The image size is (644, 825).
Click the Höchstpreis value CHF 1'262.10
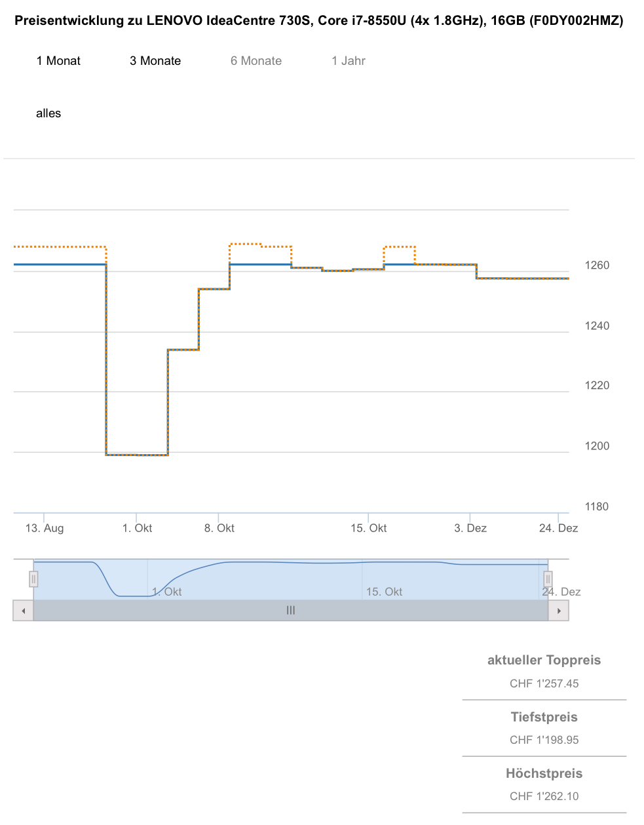pos(544,796)
